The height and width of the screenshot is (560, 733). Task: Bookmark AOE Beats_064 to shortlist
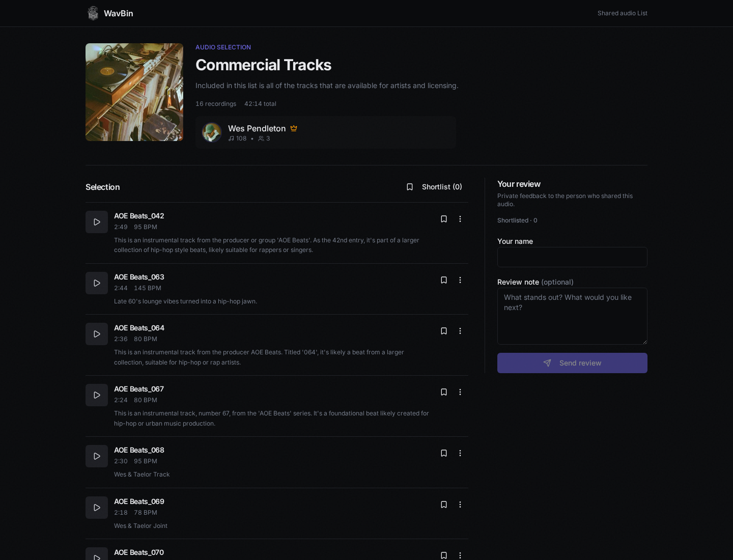tap(444, 331)
